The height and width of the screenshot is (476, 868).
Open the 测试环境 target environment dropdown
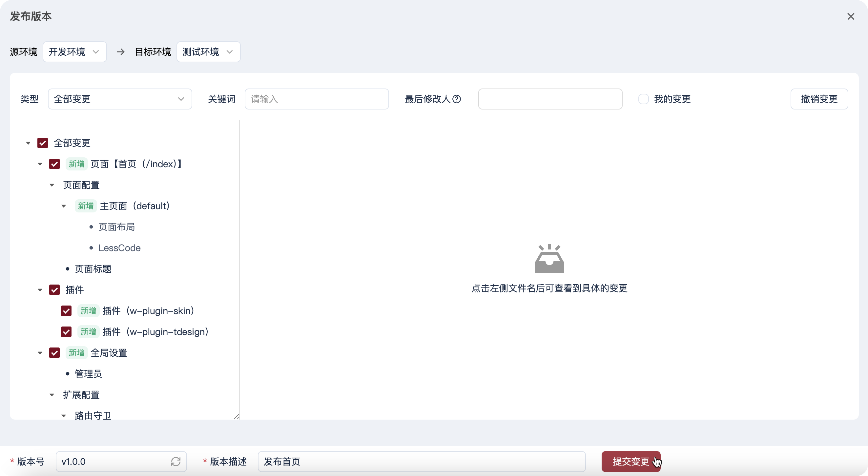pos(208,52)
